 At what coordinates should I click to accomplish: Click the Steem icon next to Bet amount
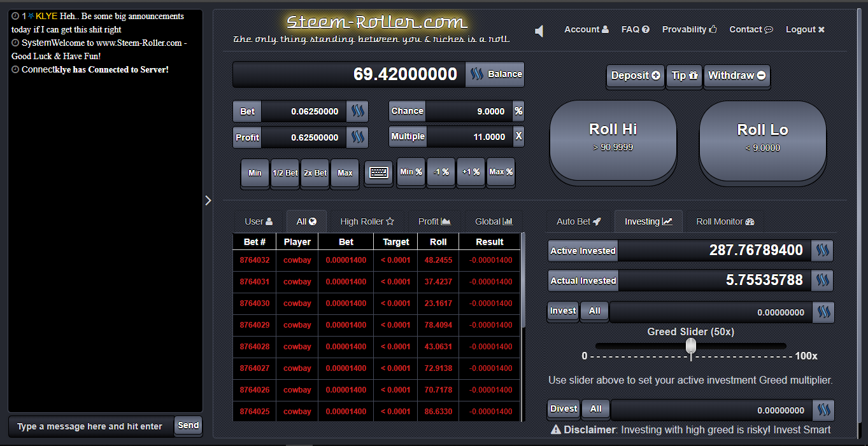(357, 111)
